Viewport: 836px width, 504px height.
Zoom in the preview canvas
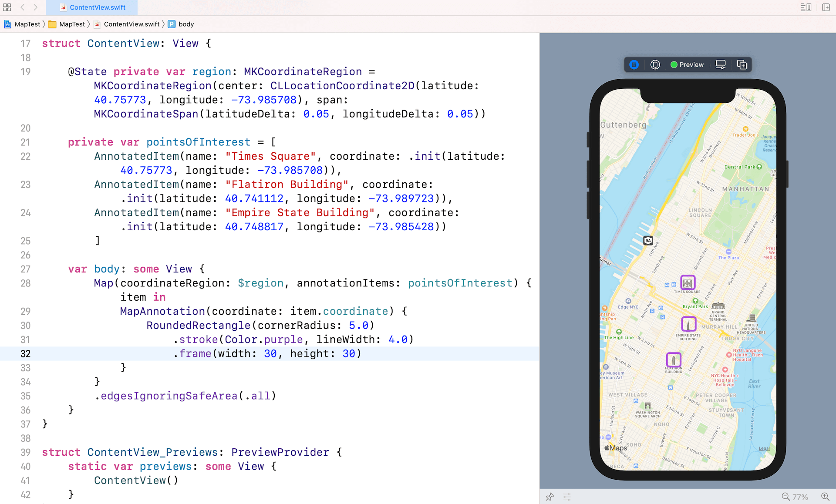(825, 497)
